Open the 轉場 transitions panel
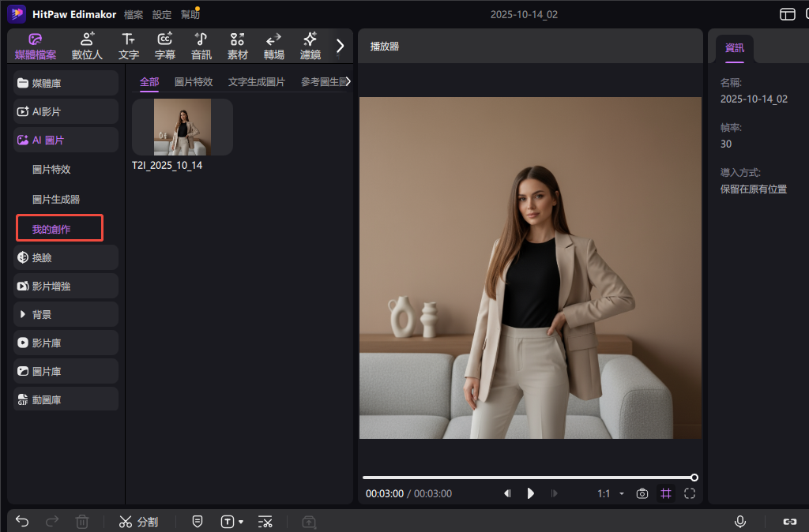The width and height of the screenshot is (809, 532). point(273,45)
